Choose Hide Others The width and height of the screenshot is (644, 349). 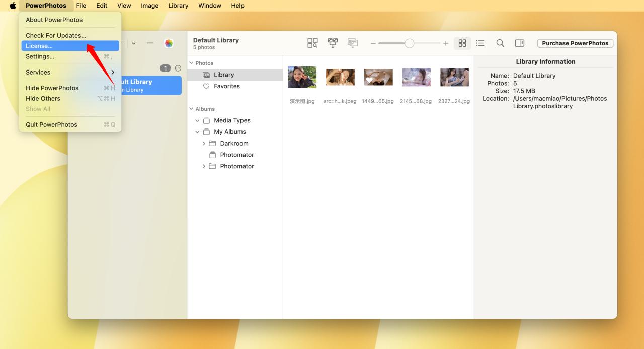pyautogui.click(x=70, y=98)
